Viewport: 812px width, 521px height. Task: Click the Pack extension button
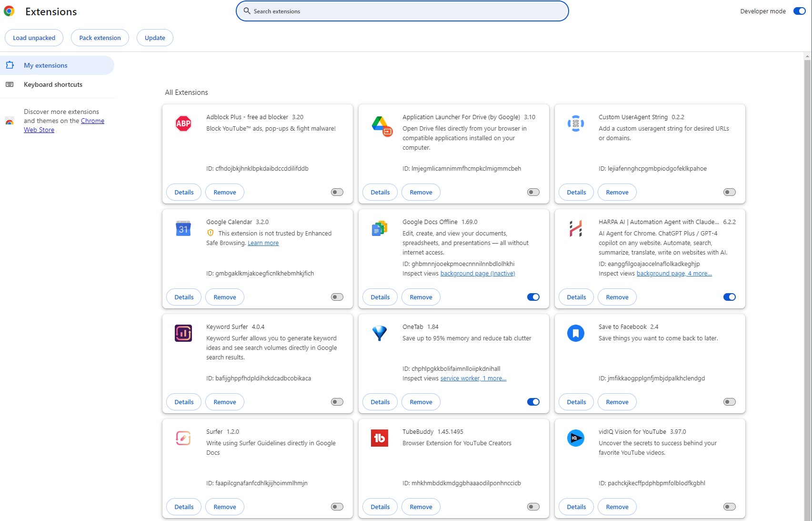pyautogui.click(x=100, y=38)
